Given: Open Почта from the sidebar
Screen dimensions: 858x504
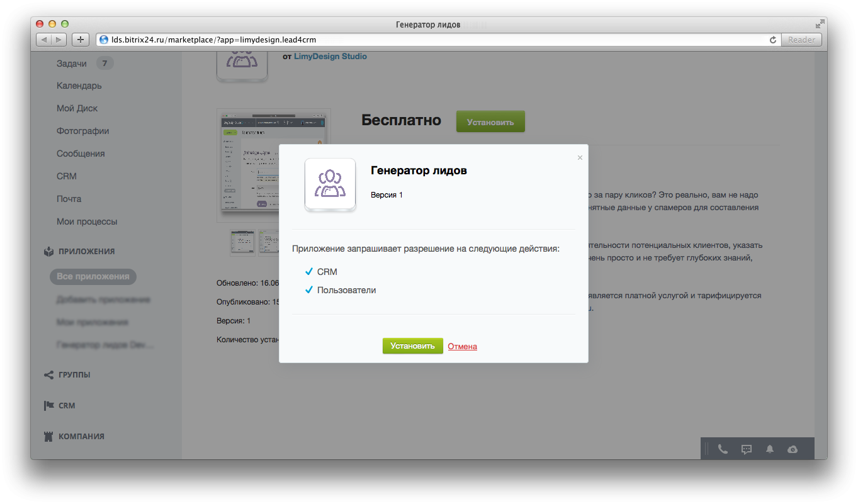Looking at the screenshot, I should (x=69, y=198).
